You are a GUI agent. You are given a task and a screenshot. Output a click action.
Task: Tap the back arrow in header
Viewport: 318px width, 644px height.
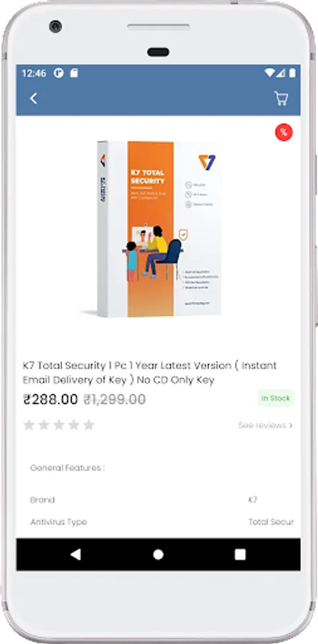point(34,98)
